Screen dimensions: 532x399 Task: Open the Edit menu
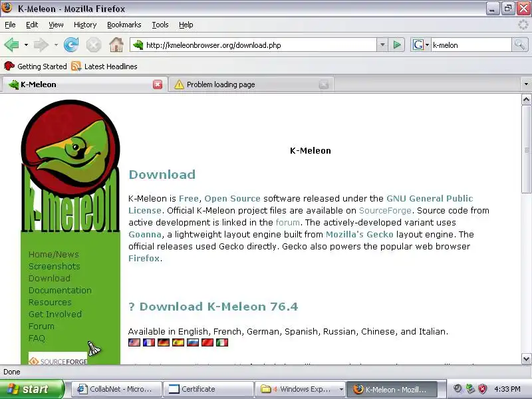[32, 25]
